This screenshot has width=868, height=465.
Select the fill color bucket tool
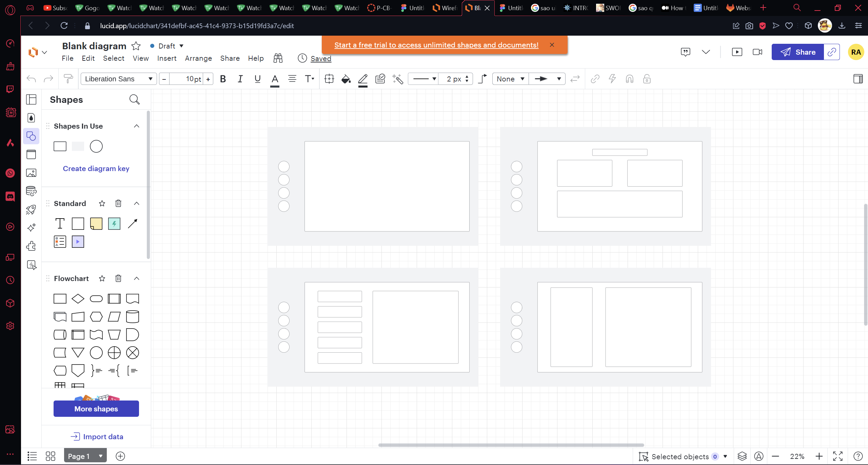(346, 79)
